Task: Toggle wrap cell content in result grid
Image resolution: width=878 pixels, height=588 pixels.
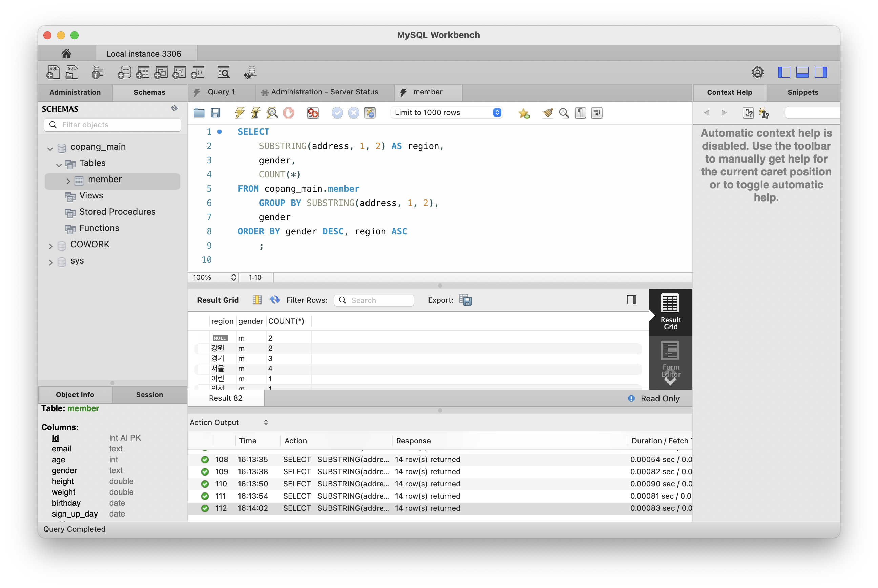Action: tap(257, 300)
